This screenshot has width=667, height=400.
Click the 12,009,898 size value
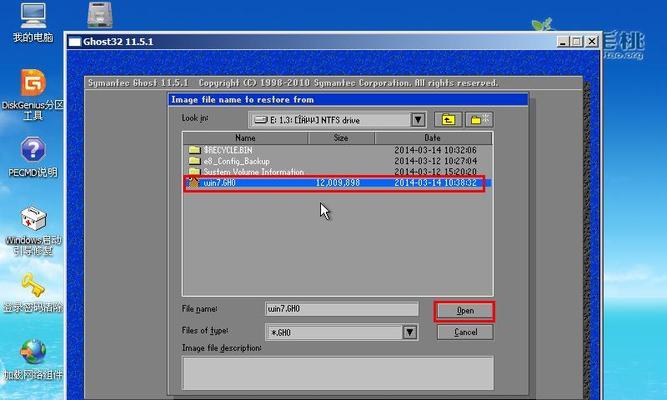click(x=338, y=183)
